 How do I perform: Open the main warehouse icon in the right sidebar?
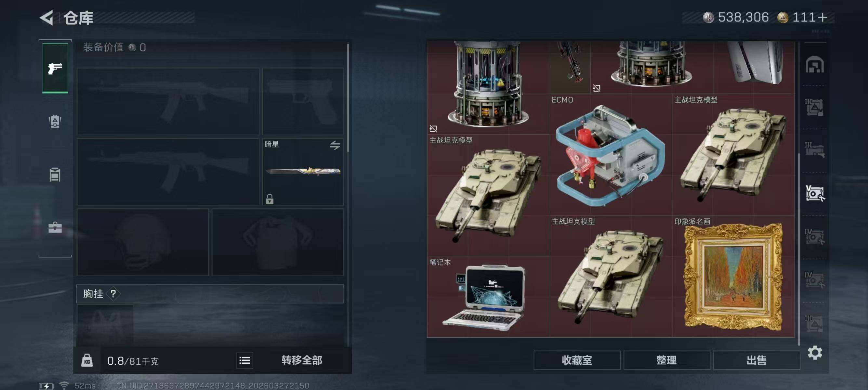(815, 64)
